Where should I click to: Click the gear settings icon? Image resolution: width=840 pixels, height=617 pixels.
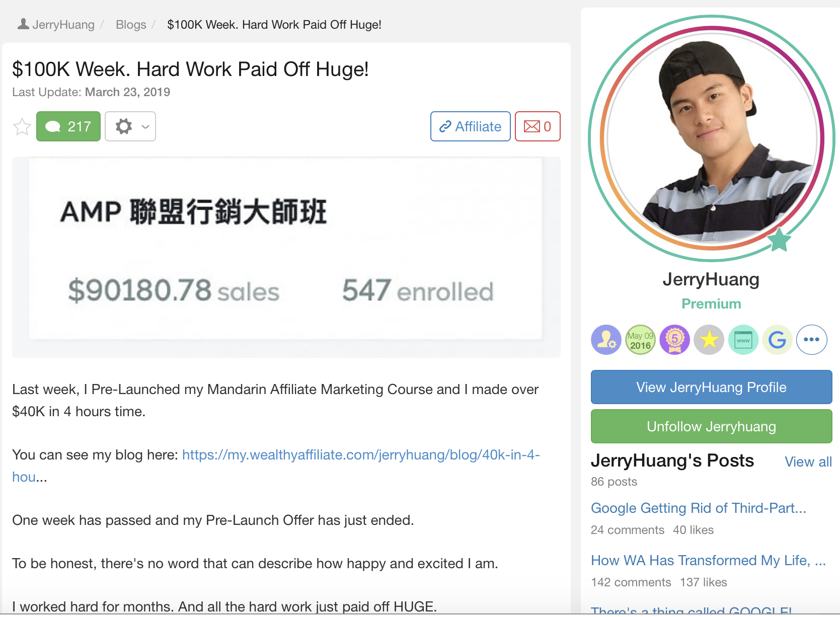[x=123, y=126]
